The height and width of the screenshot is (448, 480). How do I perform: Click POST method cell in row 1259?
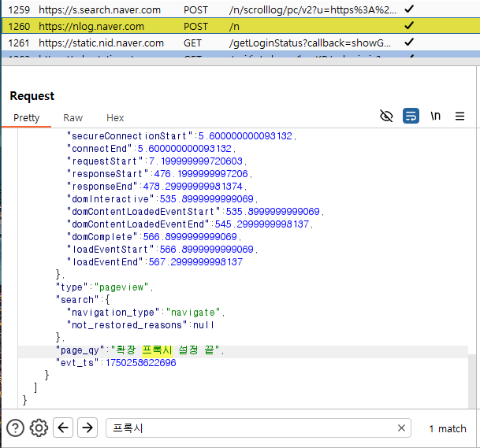coord(195,10)
